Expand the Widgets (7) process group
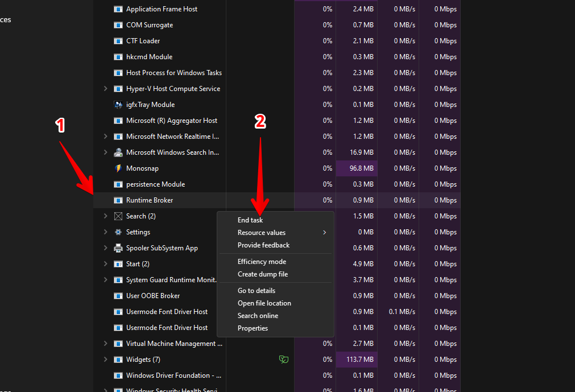 105,360
